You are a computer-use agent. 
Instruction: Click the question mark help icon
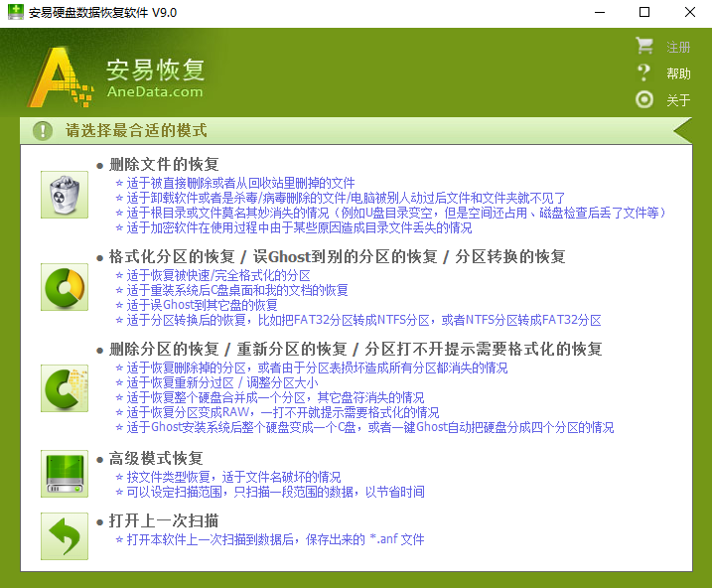coord(644,73)
